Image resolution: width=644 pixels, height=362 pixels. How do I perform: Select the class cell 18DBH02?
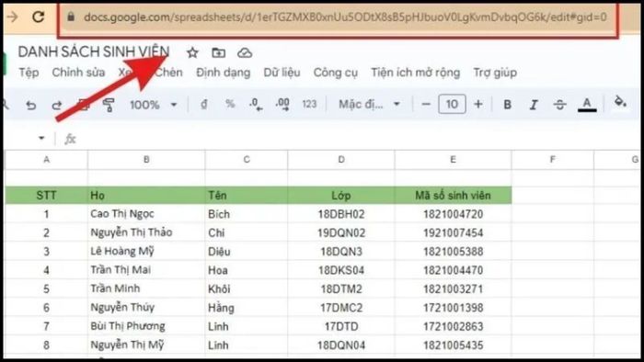(341, 213)
